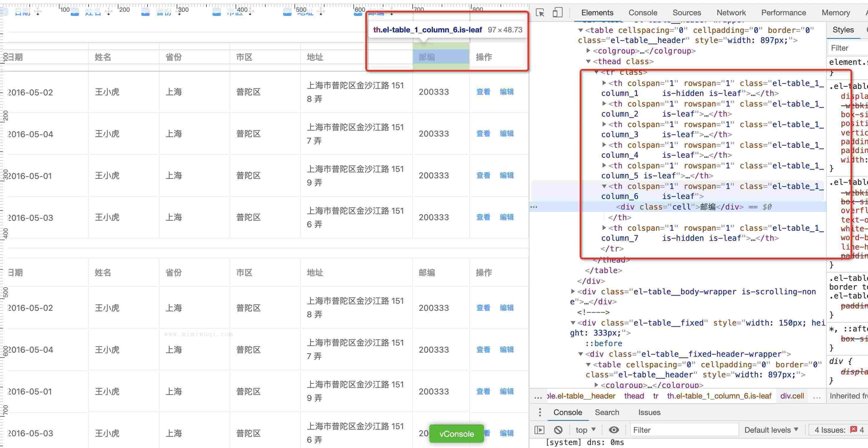Click the [system] dns: 0ms log line
Screen dimensions: 868x448
(585, 443)
